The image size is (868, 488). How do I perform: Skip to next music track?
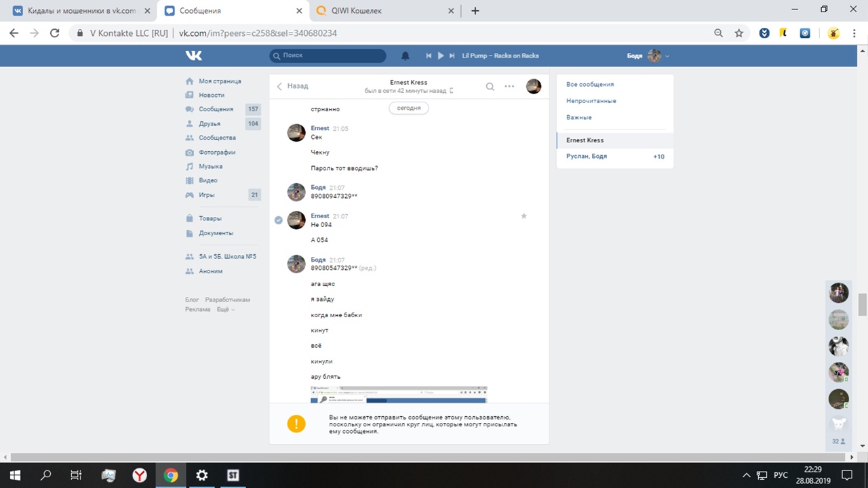(452, 56)
